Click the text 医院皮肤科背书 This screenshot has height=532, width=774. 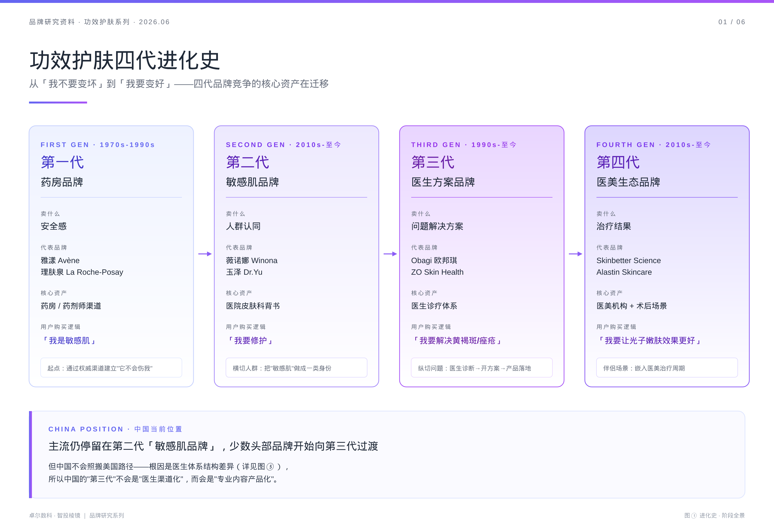(x=253, y=306)
